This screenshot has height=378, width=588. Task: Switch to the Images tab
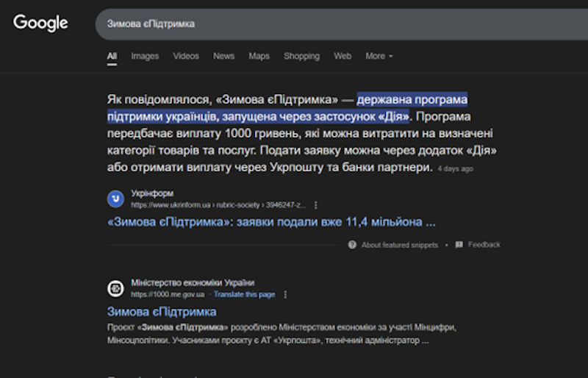click(145, 56)
